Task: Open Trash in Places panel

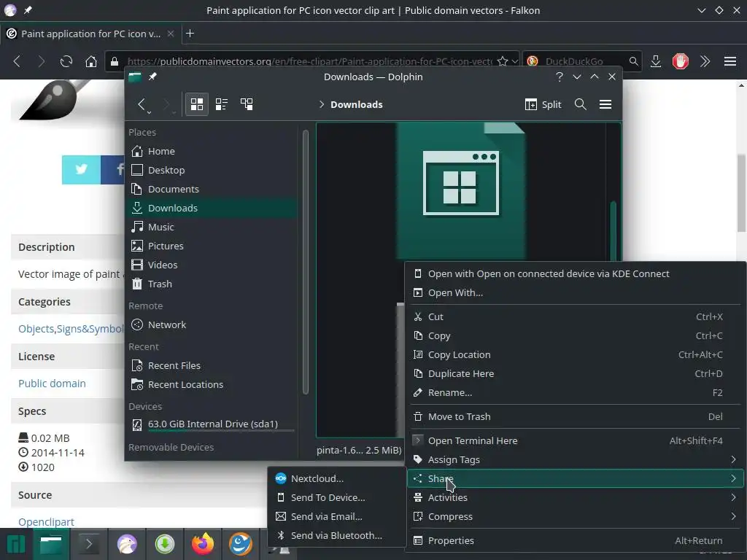Action: tap(212, 284)
